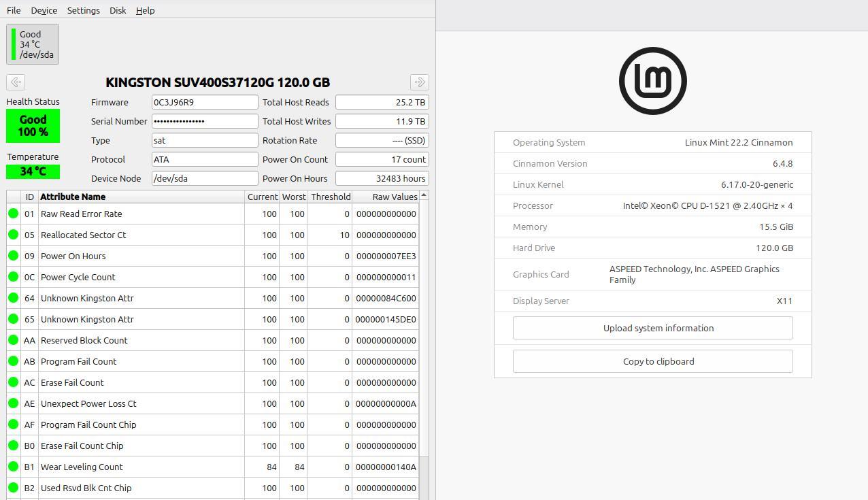Click green status dot for Program Fail Count row AB
Screen dimensions: 868x500
[13, 361]
